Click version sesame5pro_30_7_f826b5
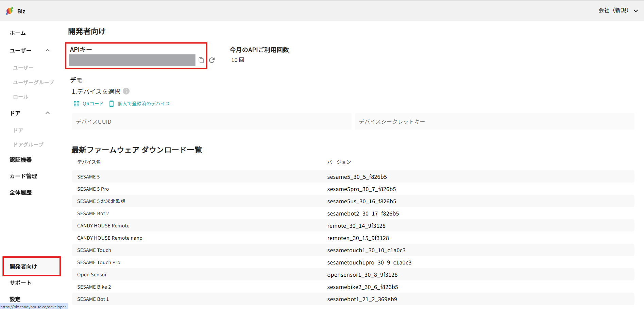The width and height of the screenshot is (644, 309). point(361,189)
